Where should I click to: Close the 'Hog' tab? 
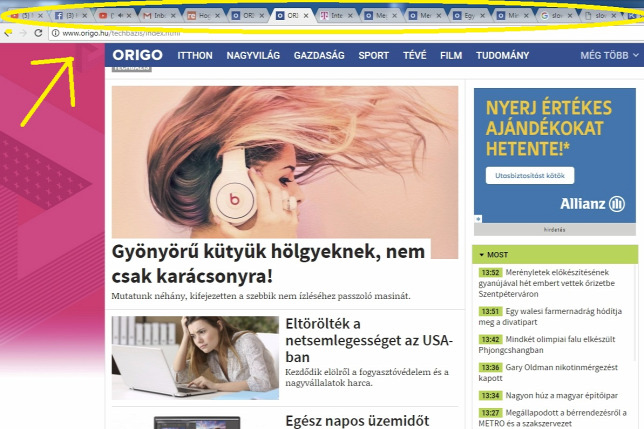(x=217, y=15)
